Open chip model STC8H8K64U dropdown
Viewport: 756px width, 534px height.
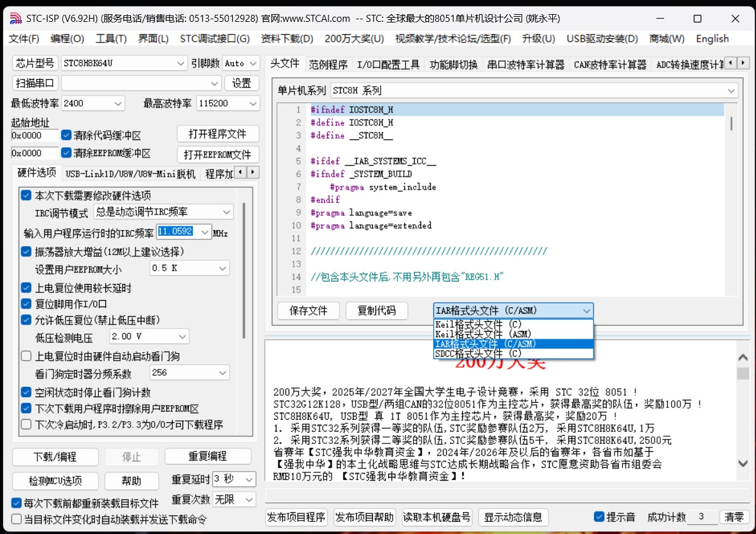pos(124,63)
